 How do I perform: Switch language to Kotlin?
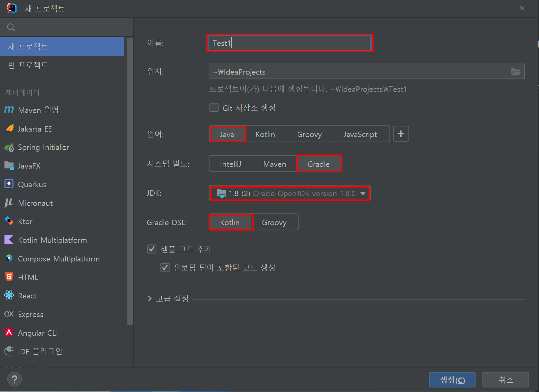tap(265, 134)
